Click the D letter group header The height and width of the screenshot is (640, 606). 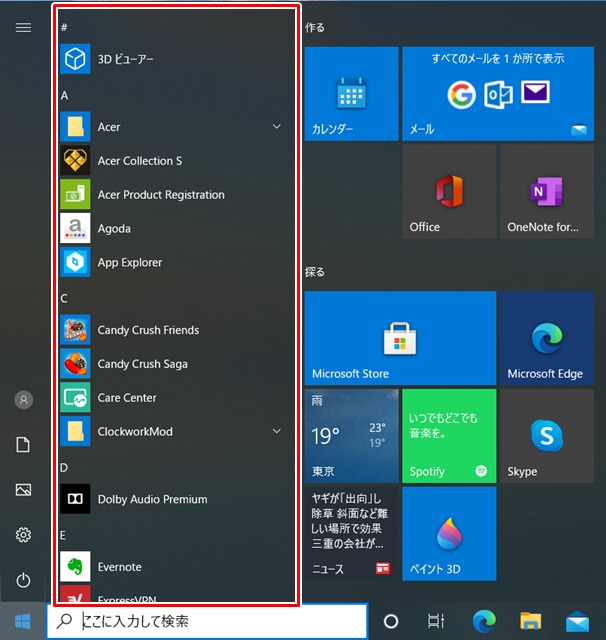coord(64,468)
